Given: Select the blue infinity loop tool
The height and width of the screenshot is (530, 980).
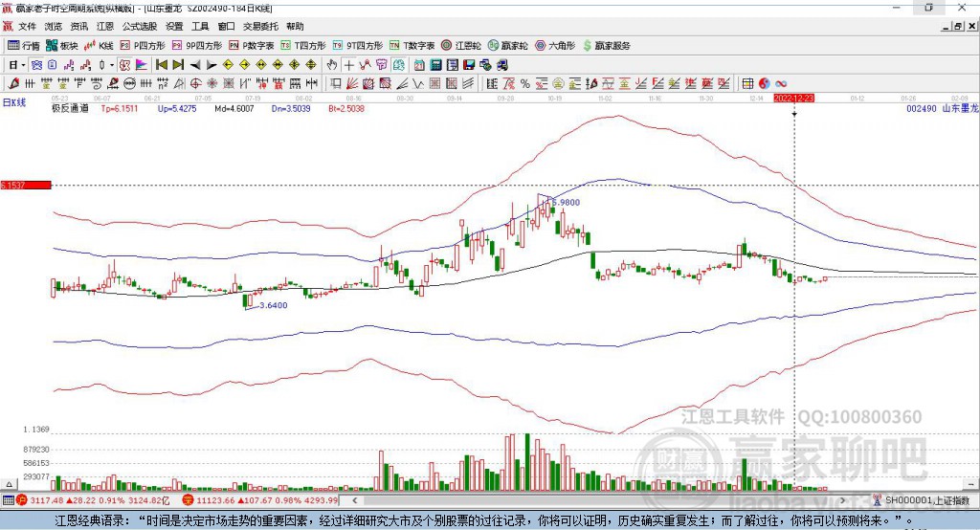Looking at the screenshot, I should coord(781,83).
